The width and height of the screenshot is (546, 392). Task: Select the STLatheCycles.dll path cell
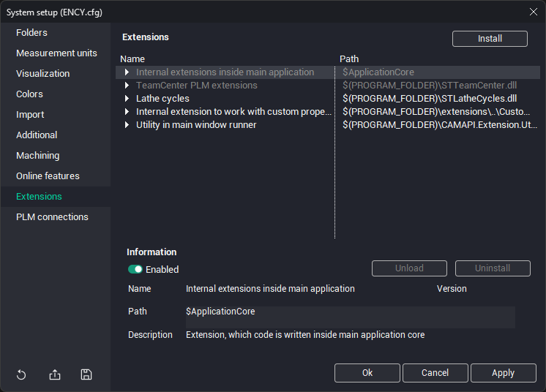[x=430, y=99]
